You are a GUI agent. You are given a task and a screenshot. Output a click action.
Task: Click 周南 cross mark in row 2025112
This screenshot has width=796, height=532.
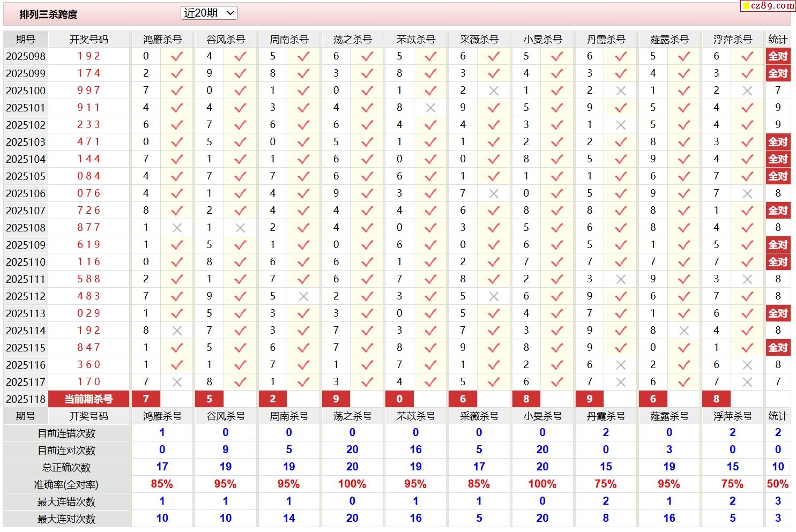(303, 297)
